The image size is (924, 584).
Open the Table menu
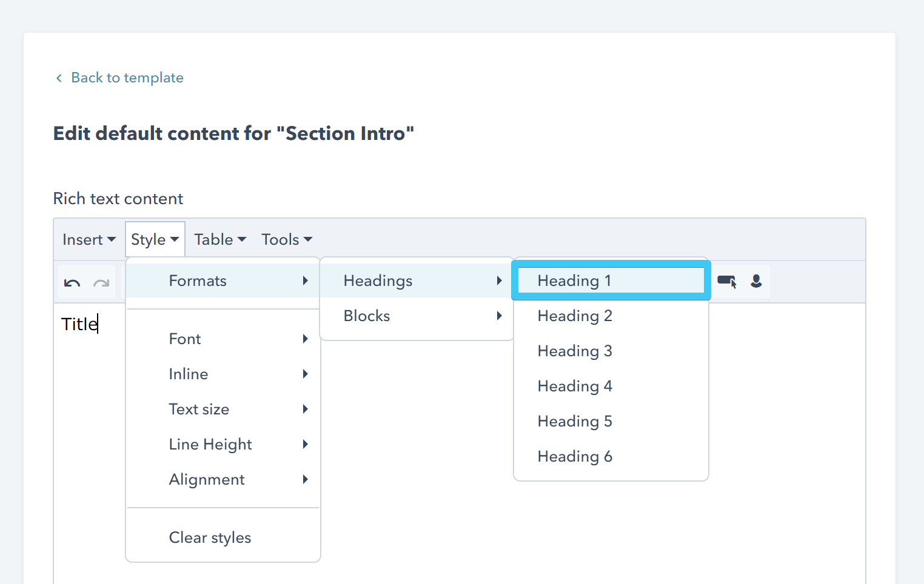[219, 239]
